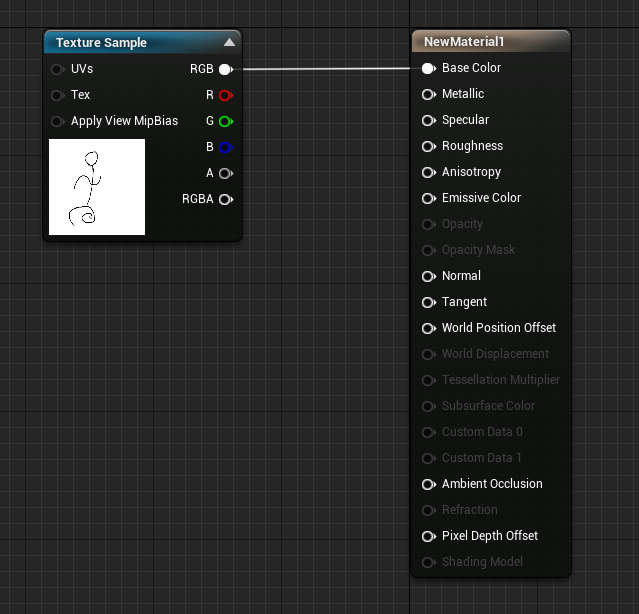The height and width of the screenshot is (614, 639).
Task: Click the "Roughness" label text
Action: [x=472, y=146]
